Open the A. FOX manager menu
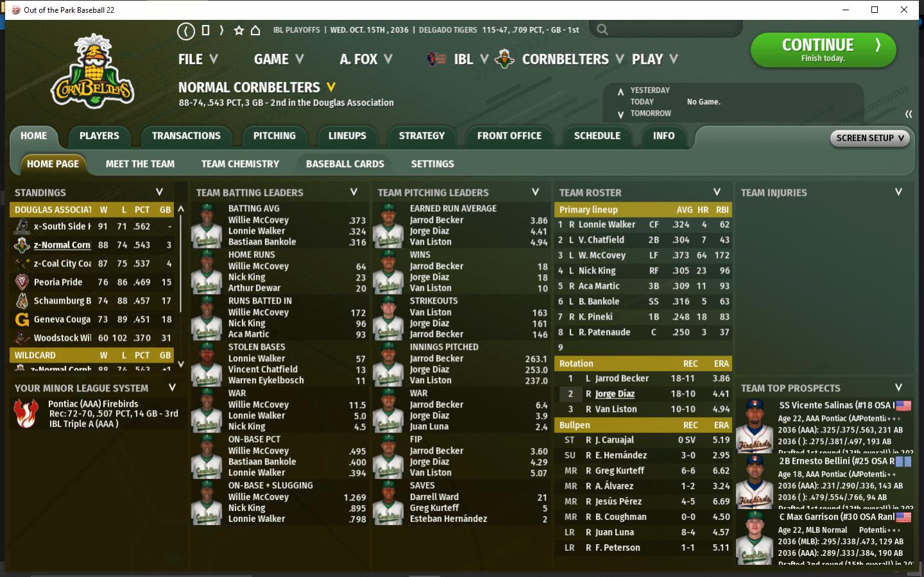Image resolution: width=924 pixels, height=577 pixels. 366,59
